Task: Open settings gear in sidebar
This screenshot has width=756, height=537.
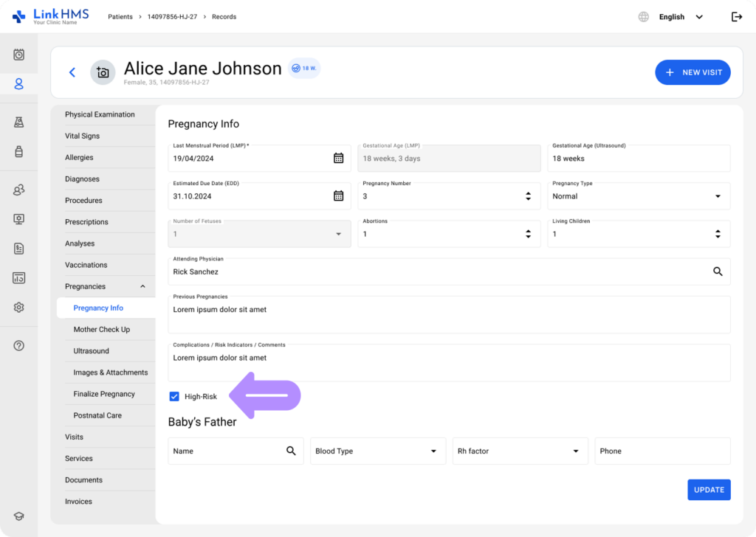Action: [x=19, y=307]
